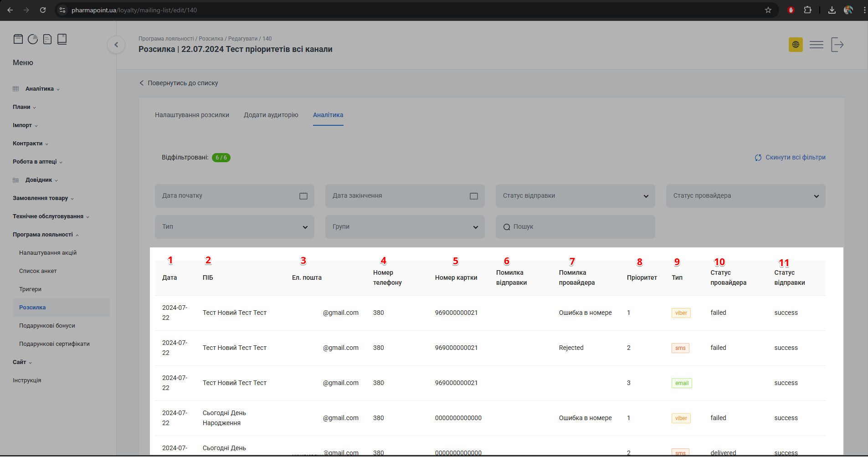Click into the Пошук search field

pos(575,227)
